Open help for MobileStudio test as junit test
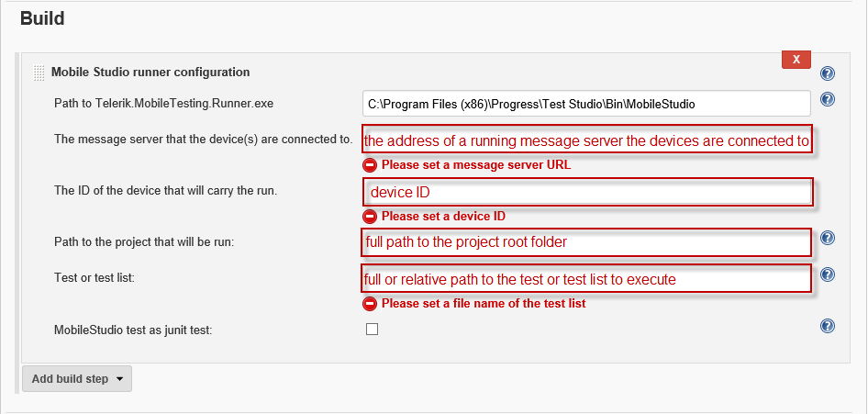This screenshot has width=868, height=414. [828, 326]
